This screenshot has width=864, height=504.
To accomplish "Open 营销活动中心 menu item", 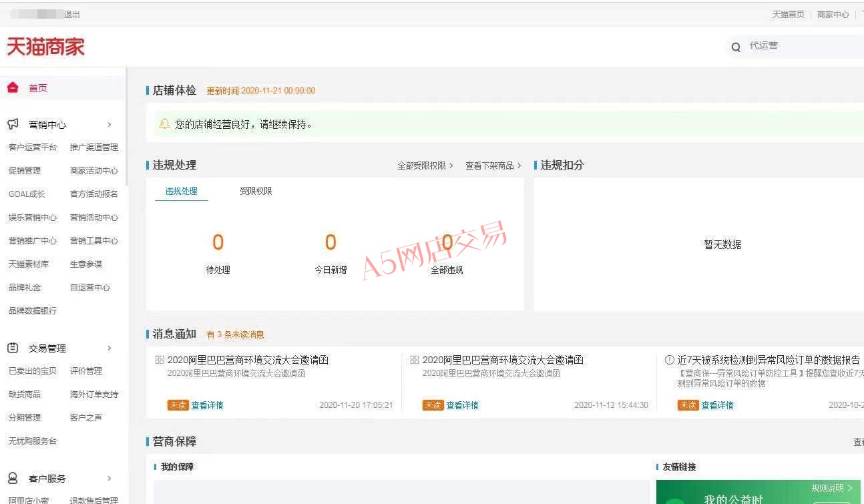I will pos(94,217).
